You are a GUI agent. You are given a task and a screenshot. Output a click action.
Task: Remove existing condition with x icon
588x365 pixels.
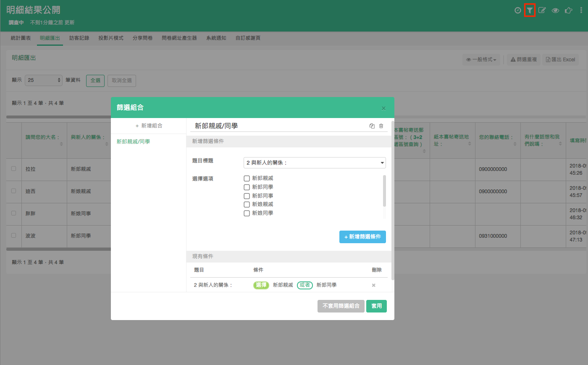pos(373,285)
